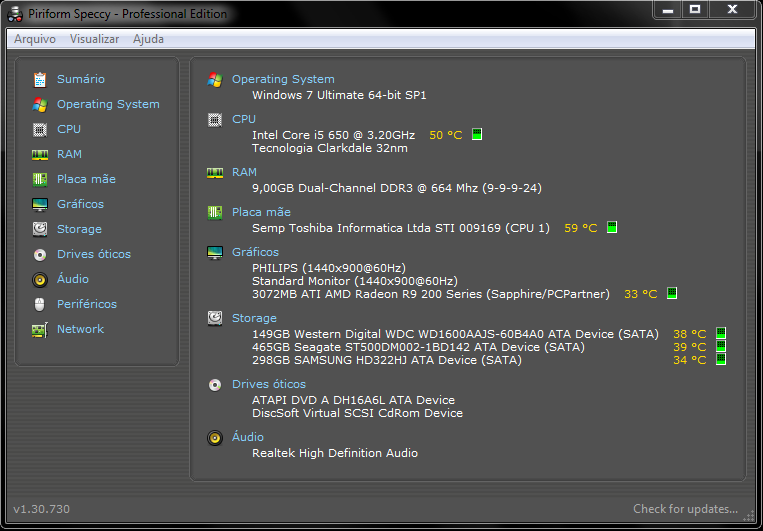
Task: Click the speaker icon beside Áudio heading
Action: (215, 438)
